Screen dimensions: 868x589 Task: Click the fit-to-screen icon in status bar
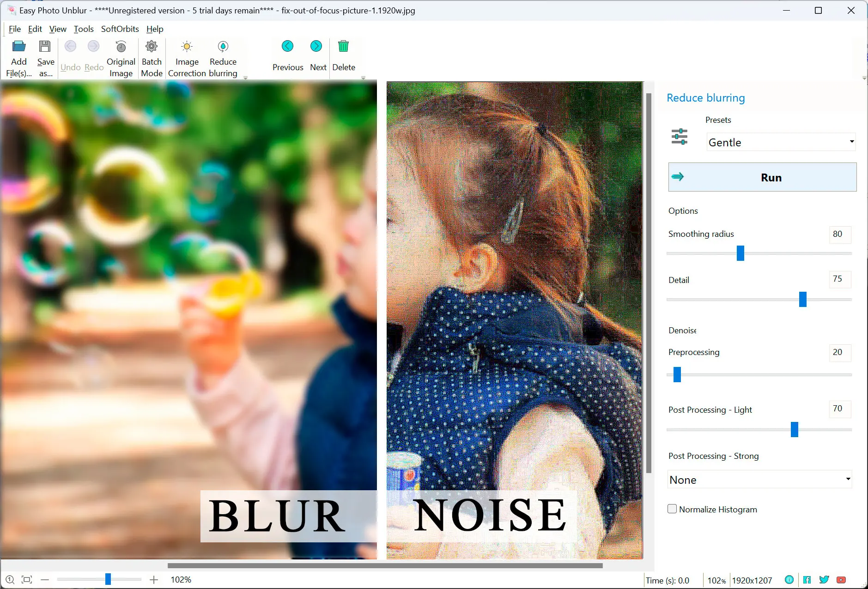pos(27,580)
